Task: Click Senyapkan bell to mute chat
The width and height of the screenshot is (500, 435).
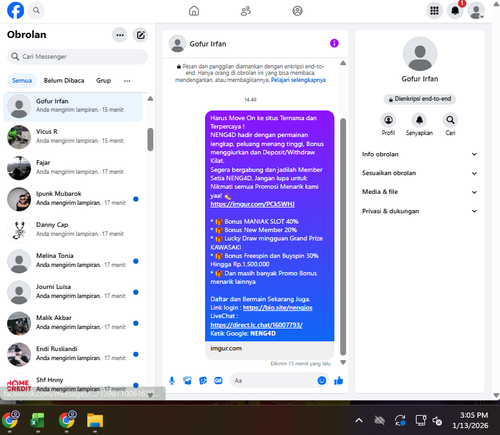Action: pyautogui.click(x=419, y=125)
